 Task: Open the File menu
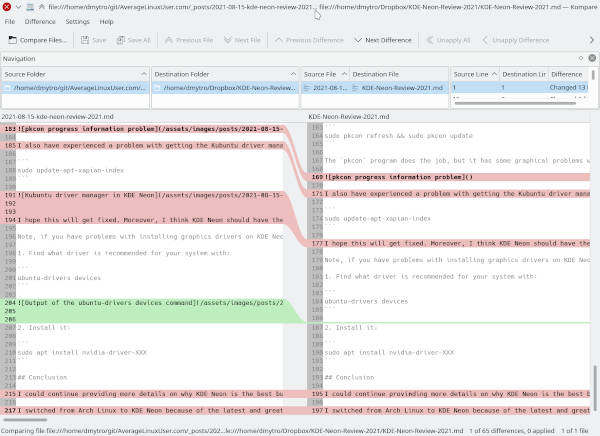[x=10, y=21]
